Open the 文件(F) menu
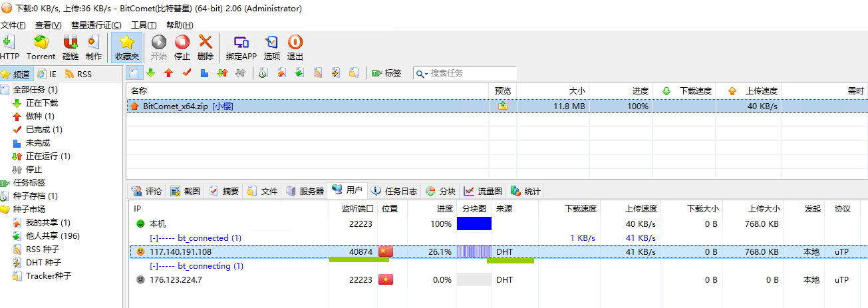Viewport: 868px width, 308px height. point(13,25)
